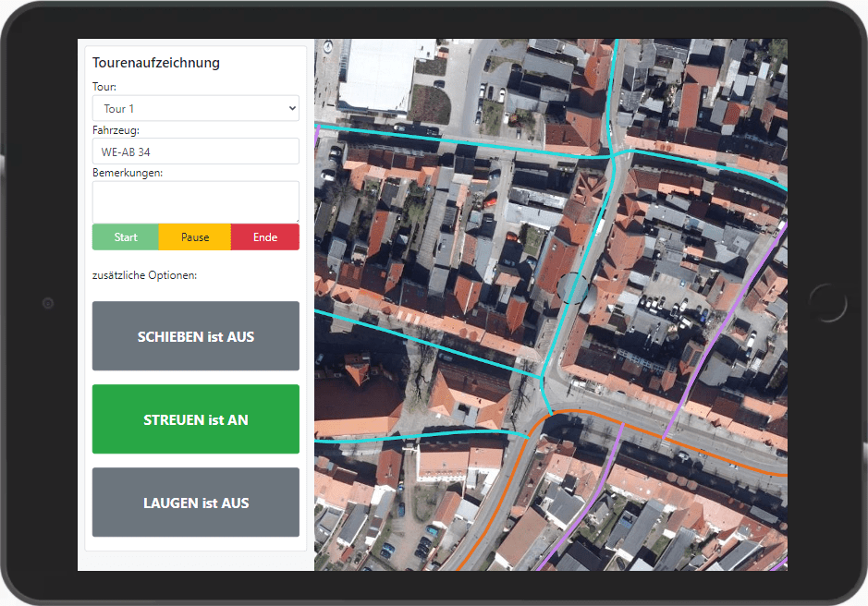Focus the Bemerkungen text area
Viewport: 868px width, 606px height.
click(x=195, y=201)
